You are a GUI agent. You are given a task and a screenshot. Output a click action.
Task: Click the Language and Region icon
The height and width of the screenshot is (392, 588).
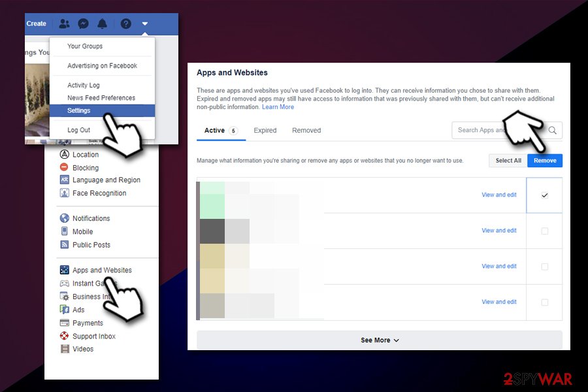pyautogui.click(x=65, y=180)
